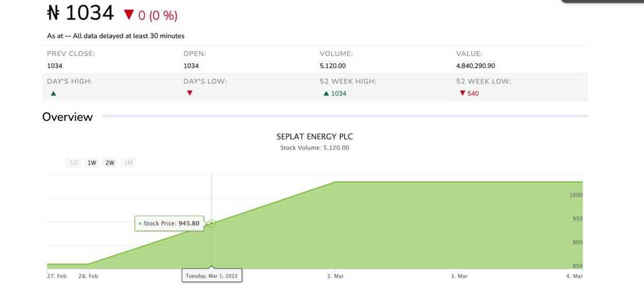Click the Tuesday, Mar 1, 2022 date label
644x291 pixels.
212,276
